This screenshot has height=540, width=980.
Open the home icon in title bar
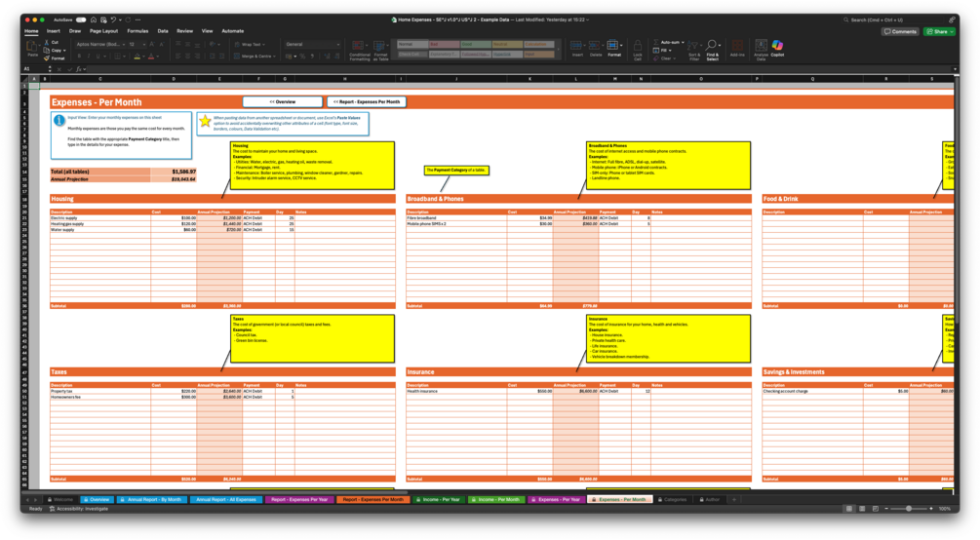(x=94, y=20)
